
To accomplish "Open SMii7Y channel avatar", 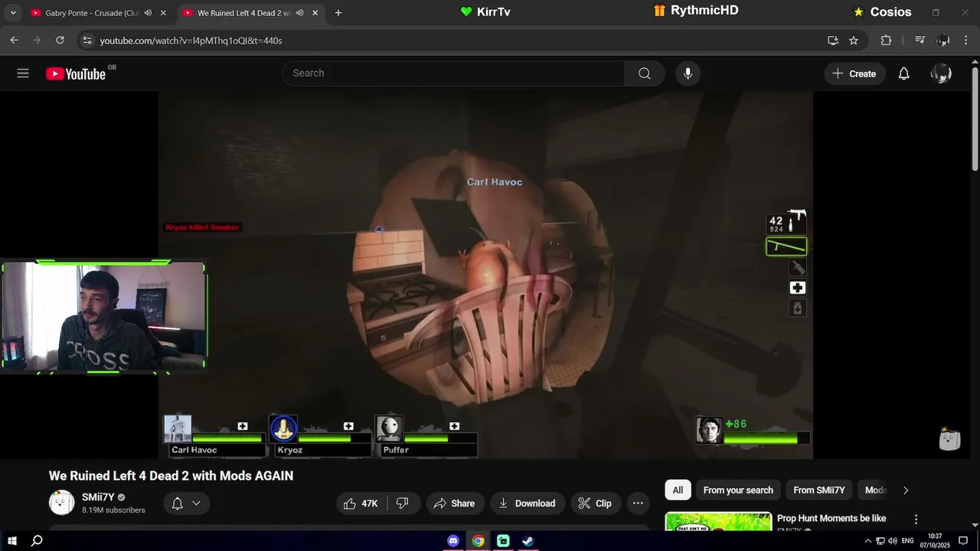I will point(62,503).
